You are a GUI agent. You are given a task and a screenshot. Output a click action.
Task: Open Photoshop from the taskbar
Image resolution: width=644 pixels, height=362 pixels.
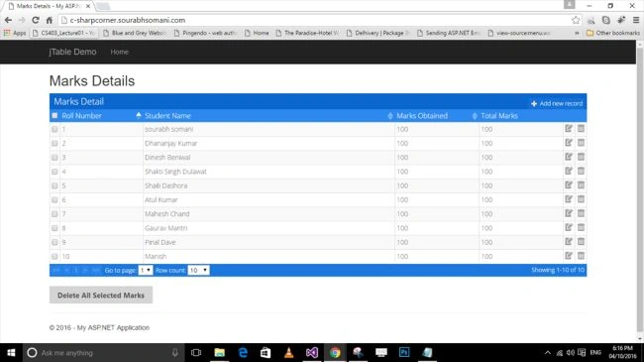click(404, 352)
